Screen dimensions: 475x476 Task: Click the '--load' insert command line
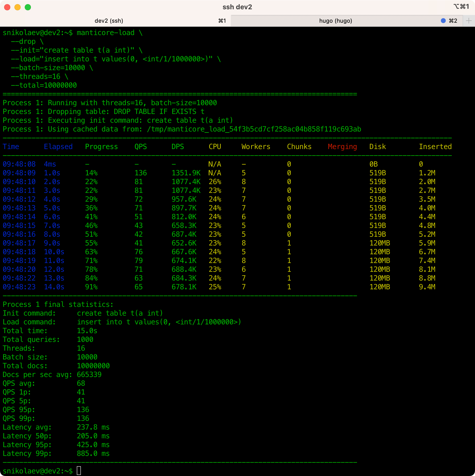click(x=116, y=59)
